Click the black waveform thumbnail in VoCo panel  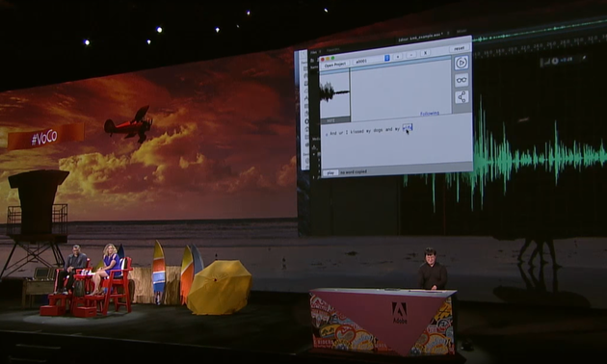[335, 93]
